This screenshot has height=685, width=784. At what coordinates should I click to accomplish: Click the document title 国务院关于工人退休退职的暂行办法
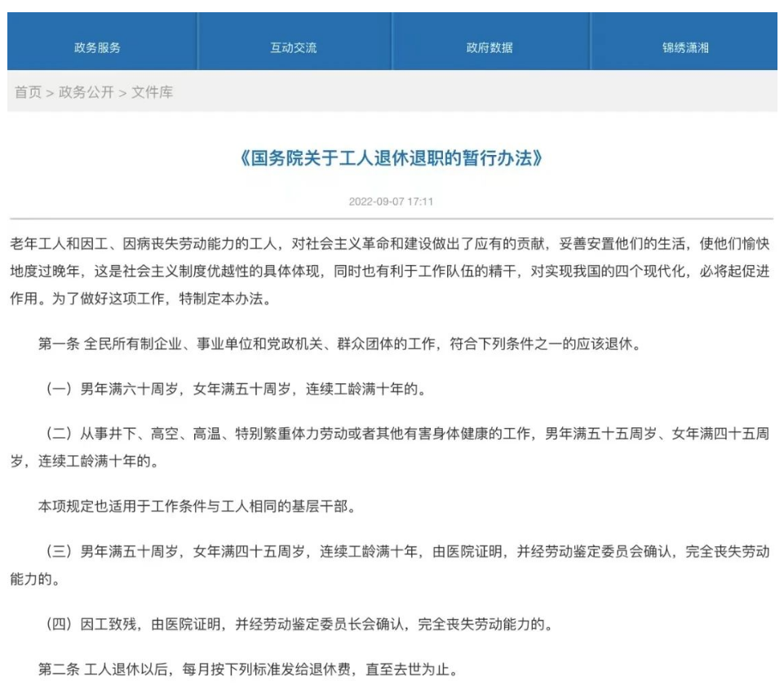pos(392,158)
